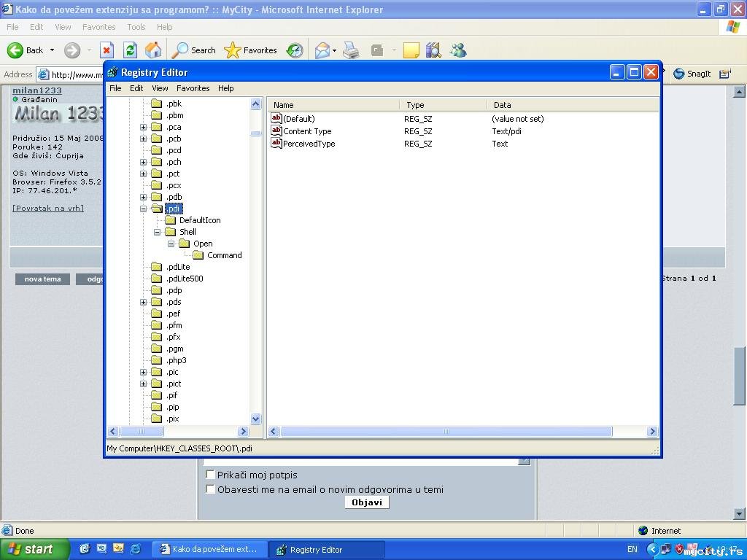This screenshot has height=560, width=747.
Task: Click the horizontal scrollbar in values pane
Action: [446, 432]
